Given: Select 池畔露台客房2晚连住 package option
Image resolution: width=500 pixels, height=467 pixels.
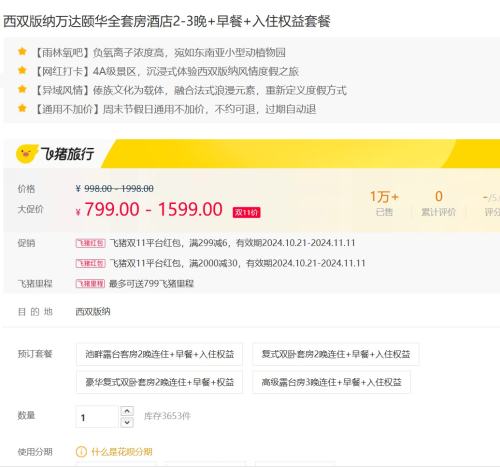Looking at the screenshot, I should [x=159, y=354].
